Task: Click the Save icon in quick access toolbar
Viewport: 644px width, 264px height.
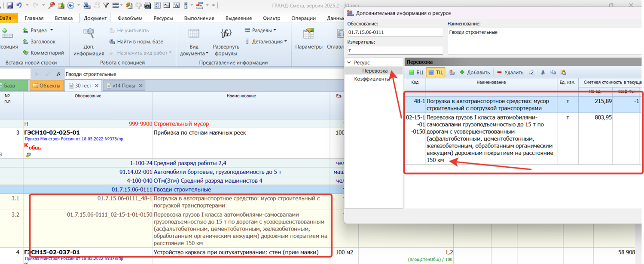Action: click(10, 6)
